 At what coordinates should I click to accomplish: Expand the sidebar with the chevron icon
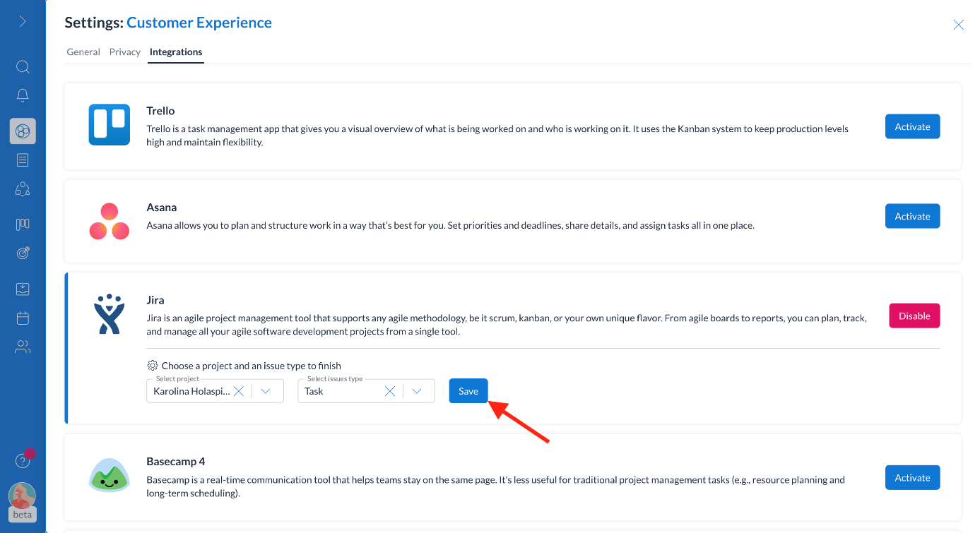[x=23, y=21]
